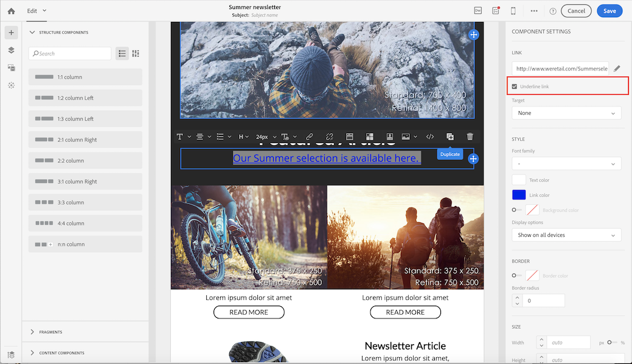Click the Summer selection link text
Screen dimensions: 632x364
pos(327,158)
